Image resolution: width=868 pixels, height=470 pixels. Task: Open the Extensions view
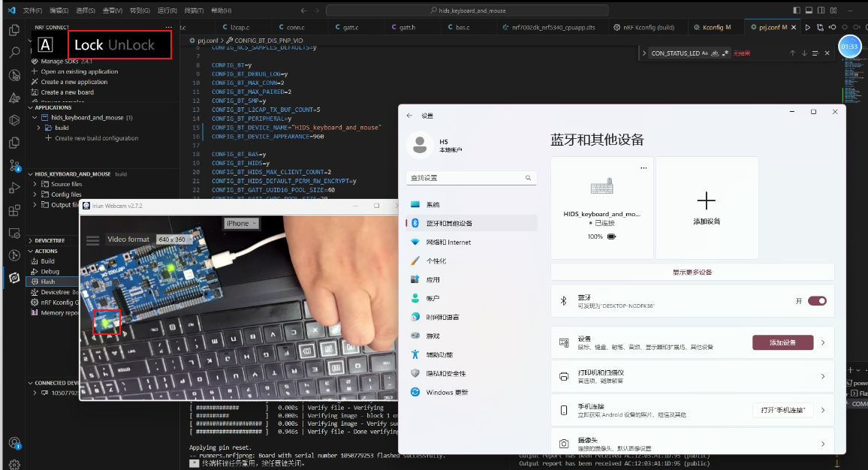tap(14, 211)
